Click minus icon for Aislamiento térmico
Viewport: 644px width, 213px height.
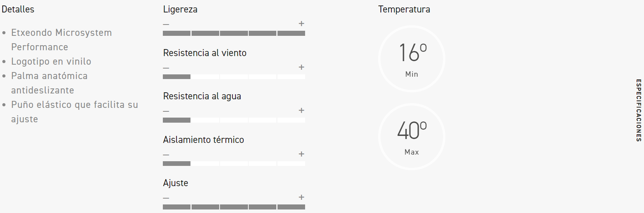(x=166, y=155)
